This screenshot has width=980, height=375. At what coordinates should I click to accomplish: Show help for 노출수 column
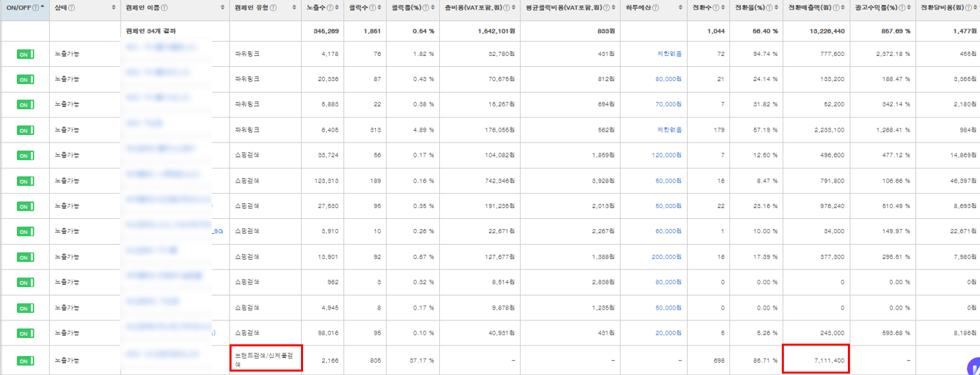pos(330,7)
